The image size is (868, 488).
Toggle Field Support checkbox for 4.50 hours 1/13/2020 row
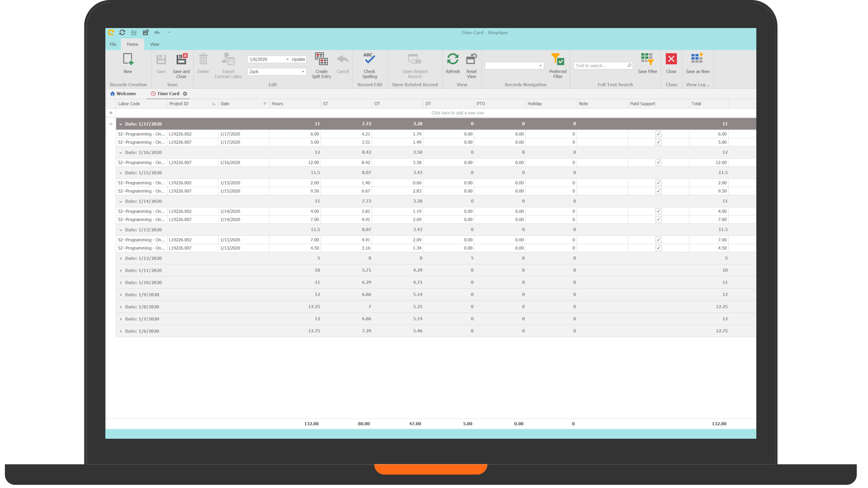tap(659, 248)
